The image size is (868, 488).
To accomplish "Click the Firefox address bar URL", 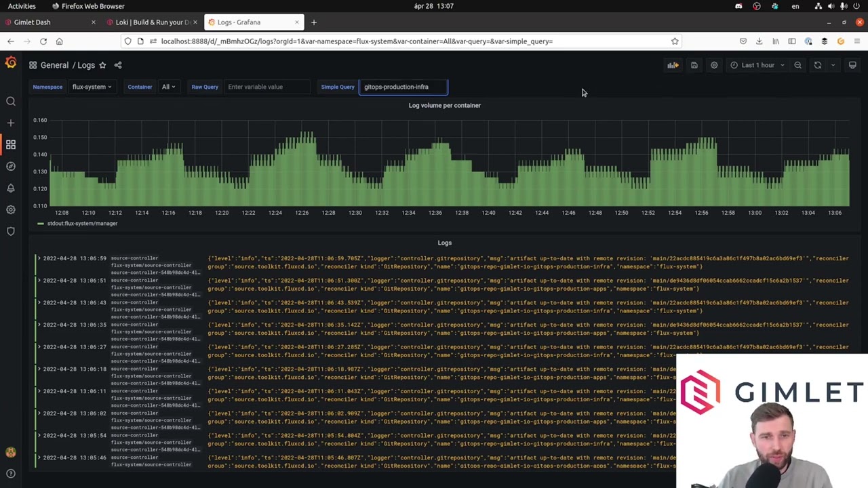I will (x=357, y=41).
